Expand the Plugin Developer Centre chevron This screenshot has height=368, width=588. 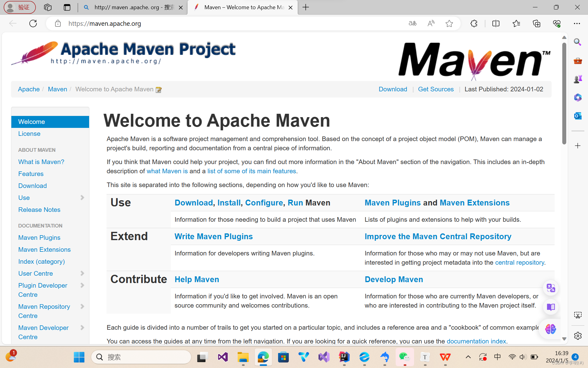(x=82, y=285)
